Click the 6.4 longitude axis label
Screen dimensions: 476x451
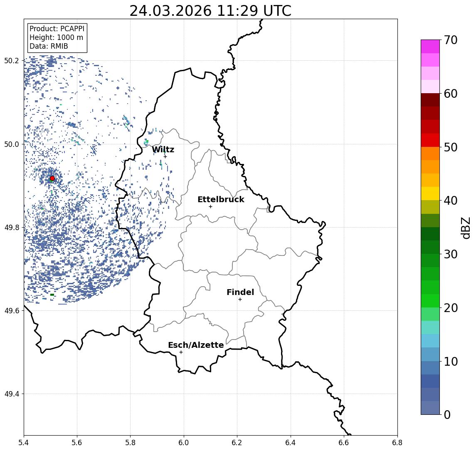tap(291, 443)
